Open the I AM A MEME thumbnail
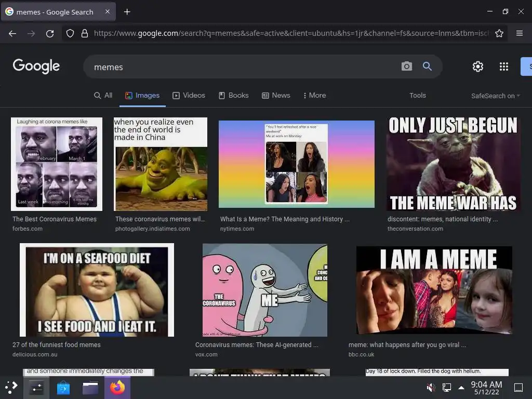 coord(434,290)
